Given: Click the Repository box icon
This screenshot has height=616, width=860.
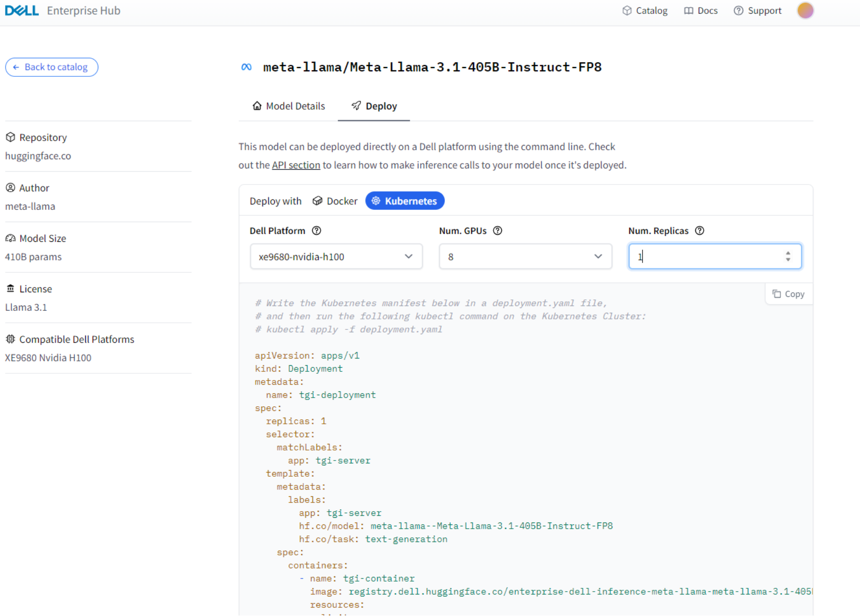Looking at the screenshot, I should [10, 137].
